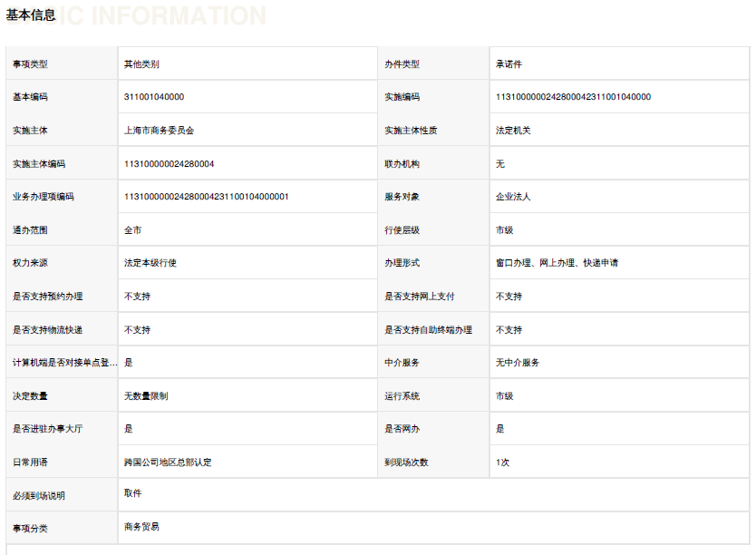Click '是' beside 计算机端是否对接单点登

point(128,363)
